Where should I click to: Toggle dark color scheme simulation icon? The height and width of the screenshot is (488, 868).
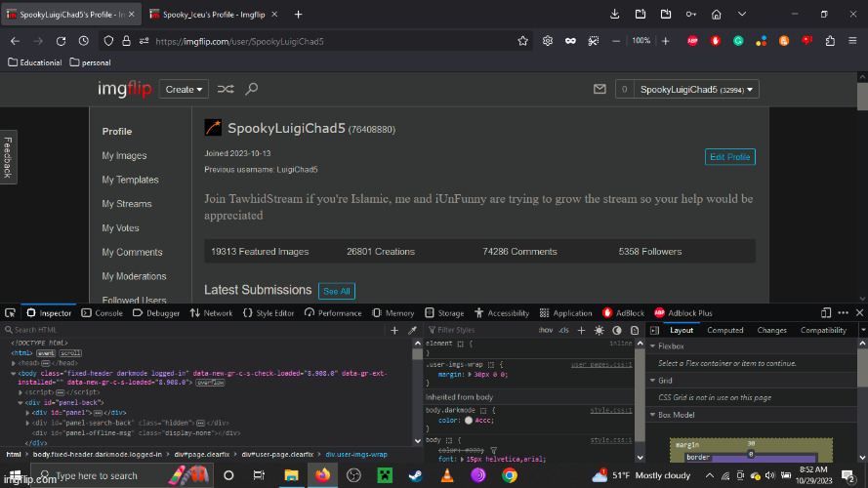(617, 330)
